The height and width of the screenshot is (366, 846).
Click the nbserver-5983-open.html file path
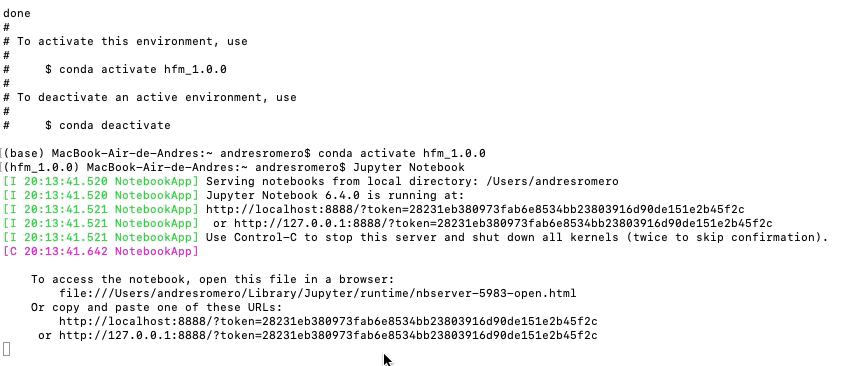pyautogui.click(x=318, y=293)
